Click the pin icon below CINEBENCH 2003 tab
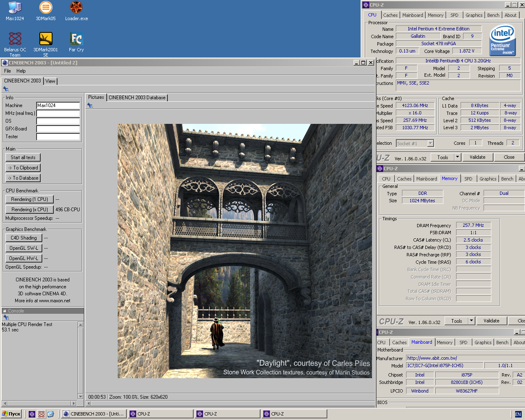525x420 pixels. point(6,89)
